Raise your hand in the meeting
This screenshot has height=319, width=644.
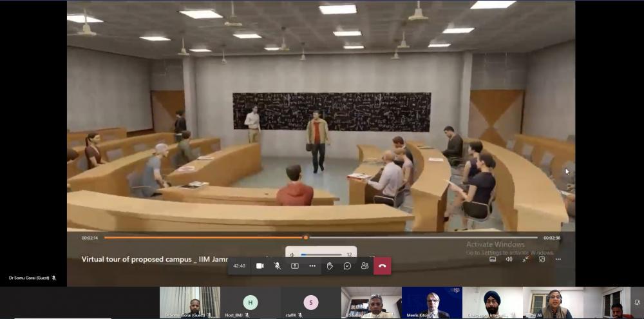click(x=330, y=266)
